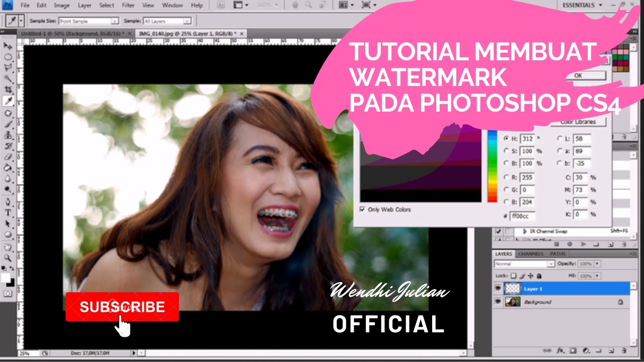Select the Move tool
The width and height of the screenshot is (644, 362).
coord(8,46)
